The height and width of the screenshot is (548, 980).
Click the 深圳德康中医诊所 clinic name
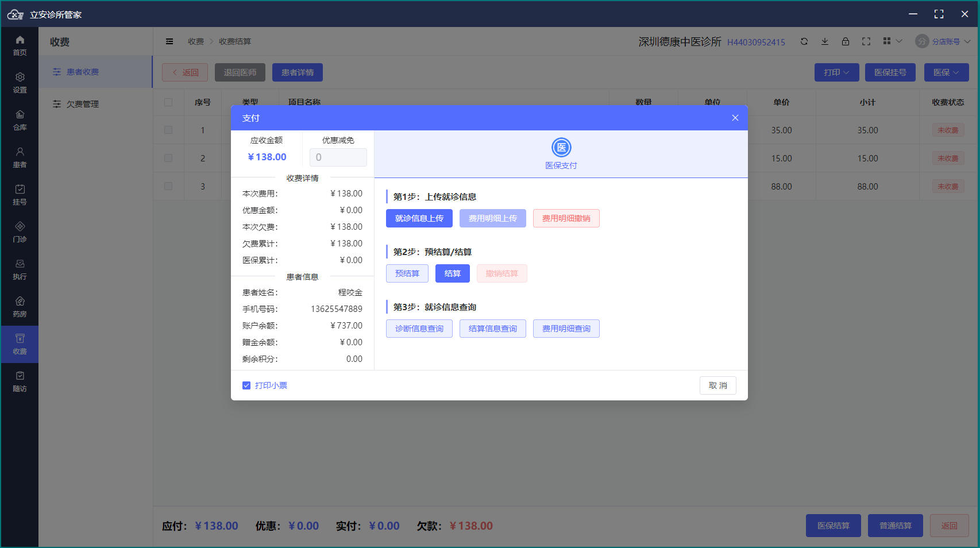pos(680,41)
